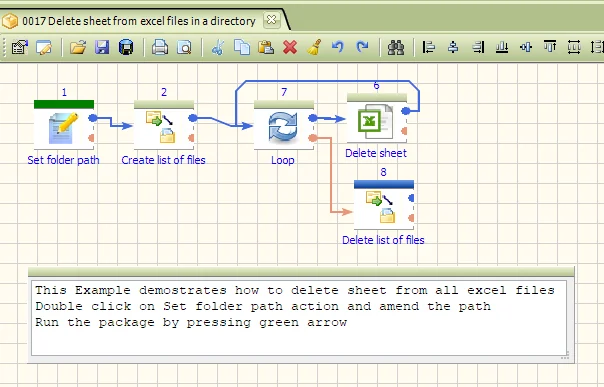604x387 pixels.
Task: Select the Create list of files action icon
Action: (x=161, y=127)
